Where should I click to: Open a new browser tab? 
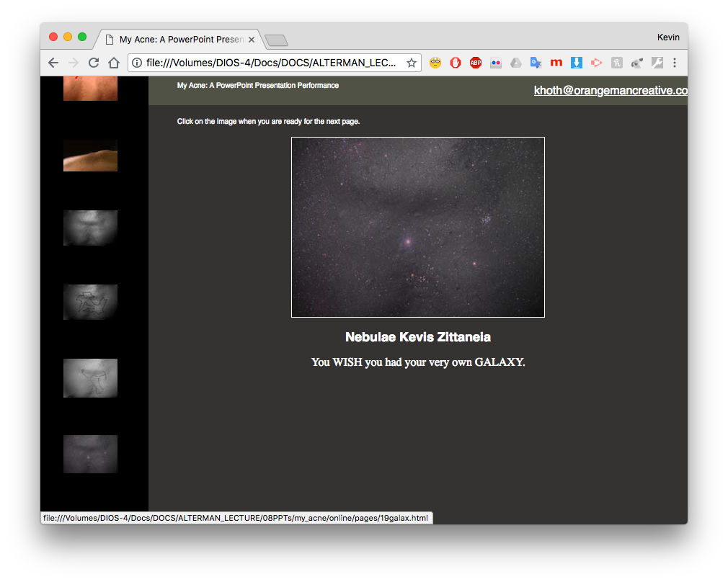pos(276,41)
